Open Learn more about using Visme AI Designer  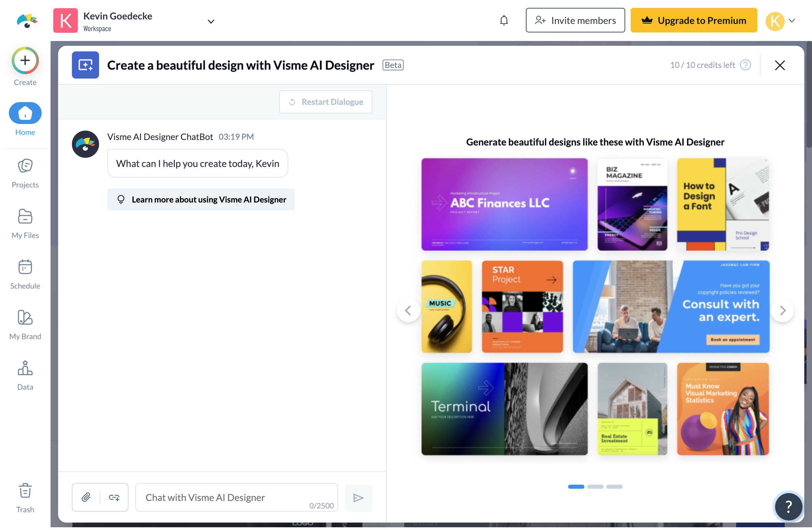tap(201, 199)
